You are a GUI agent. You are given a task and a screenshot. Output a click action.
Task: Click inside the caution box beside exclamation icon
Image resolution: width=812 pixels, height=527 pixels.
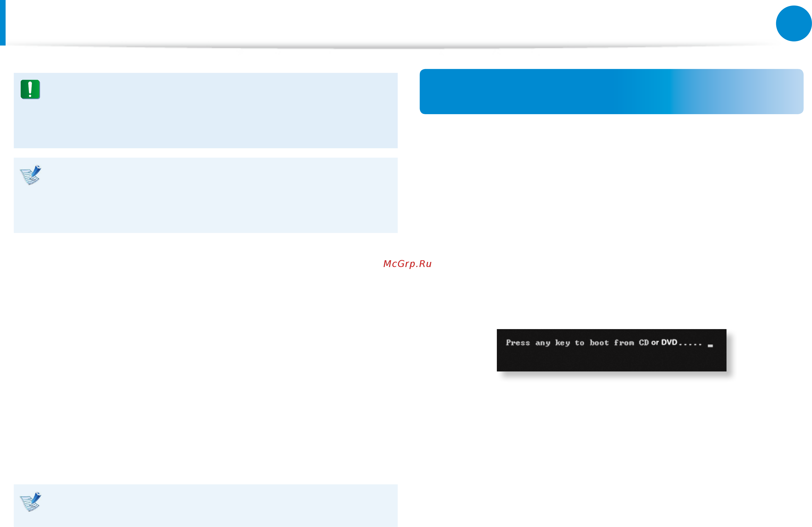[x=218, y=111]
